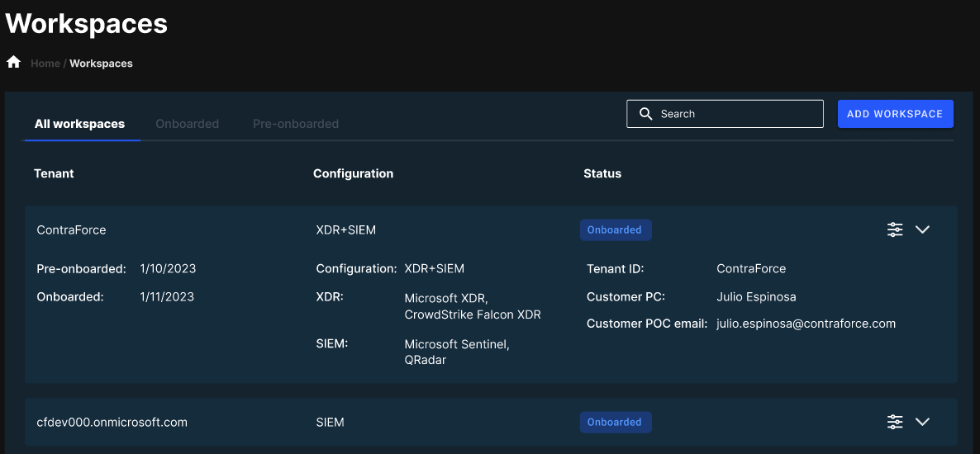Click the Tenant column header
The image size is (980, 454).
tap(54, 173)
